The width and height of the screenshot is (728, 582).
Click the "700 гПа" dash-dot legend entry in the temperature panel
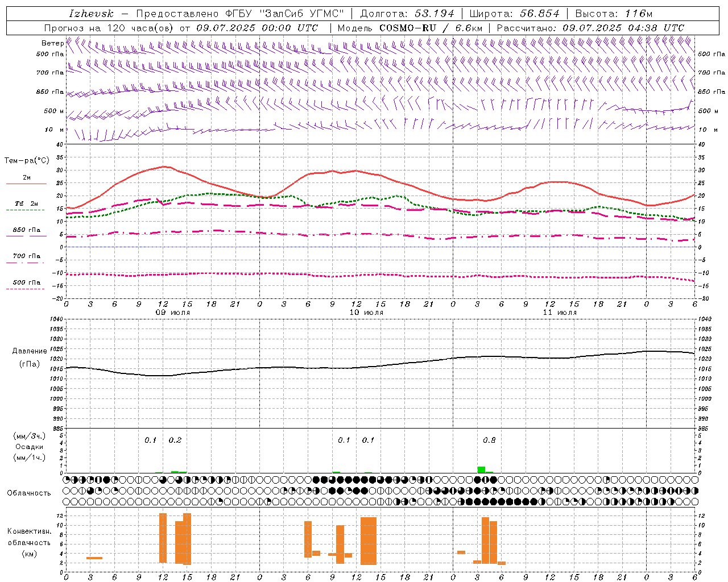click(x=27, y=256)
